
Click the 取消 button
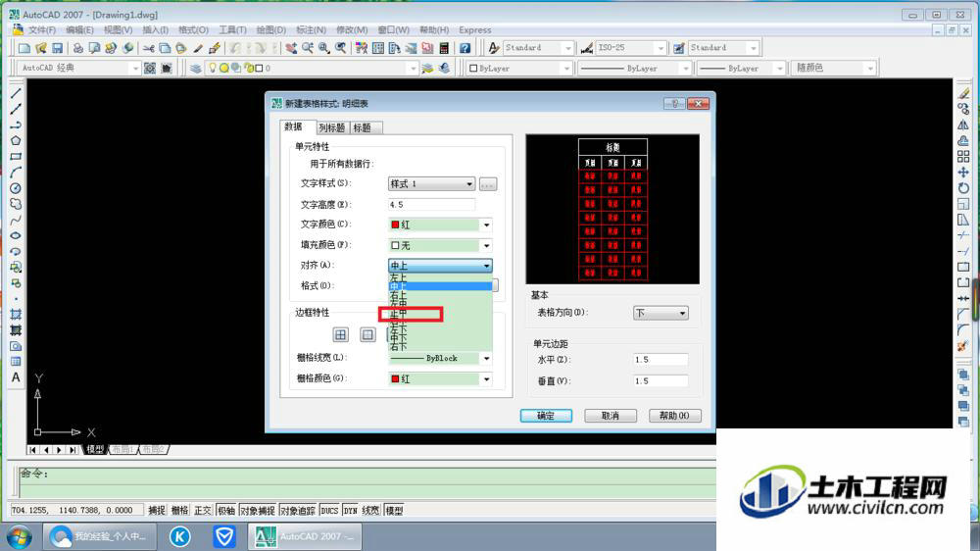[611, 416]
